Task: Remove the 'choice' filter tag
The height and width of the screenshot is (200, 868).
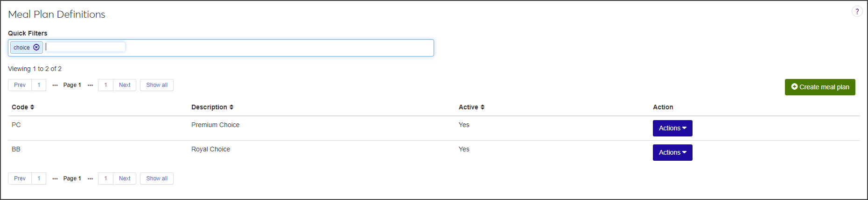Action: pos(36,47)
